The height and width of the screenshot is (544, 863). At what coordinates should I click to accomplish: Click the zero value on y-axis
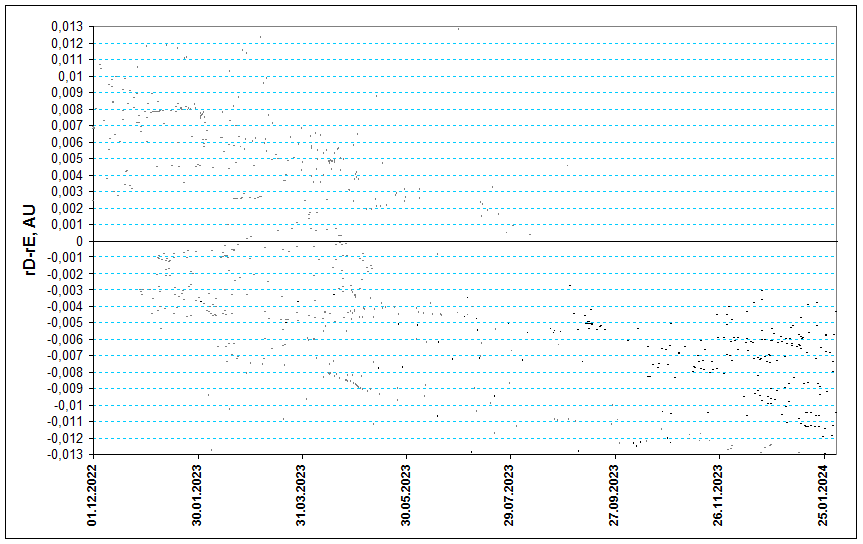tap(79, 241)
